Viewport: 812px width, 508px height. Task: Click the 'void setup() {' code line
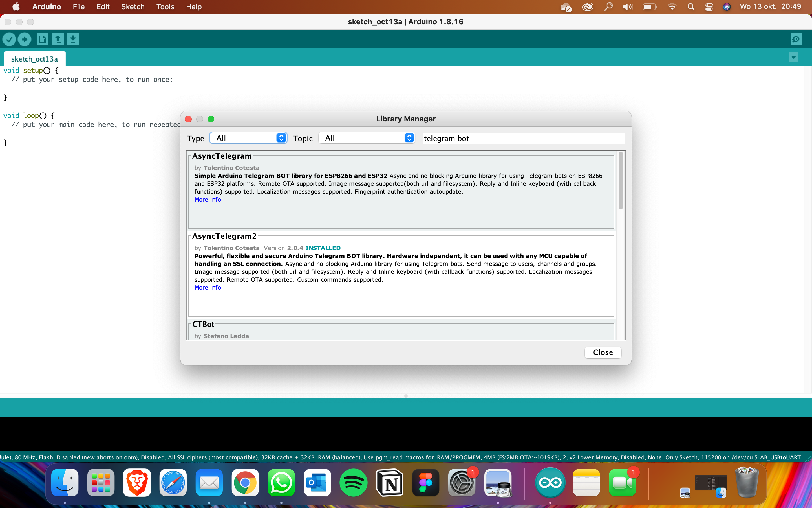pos(31,71)
